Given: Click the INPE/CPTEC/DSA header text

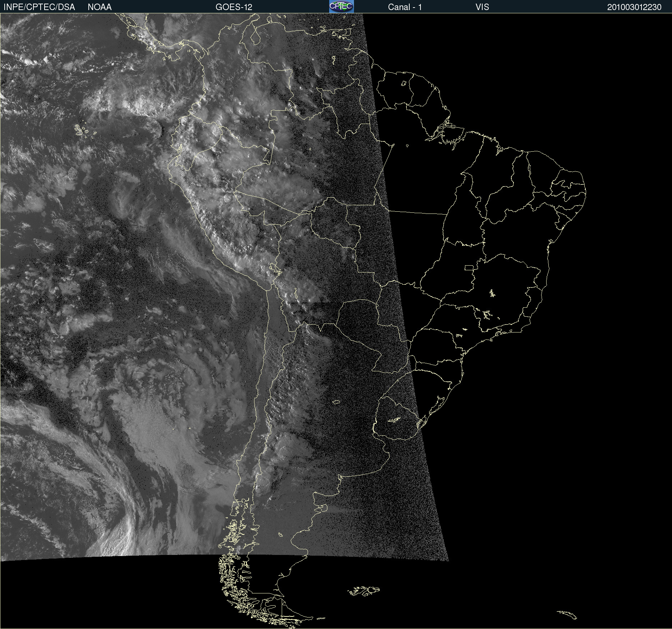Looking at the screenshot, I should (39, 7).
